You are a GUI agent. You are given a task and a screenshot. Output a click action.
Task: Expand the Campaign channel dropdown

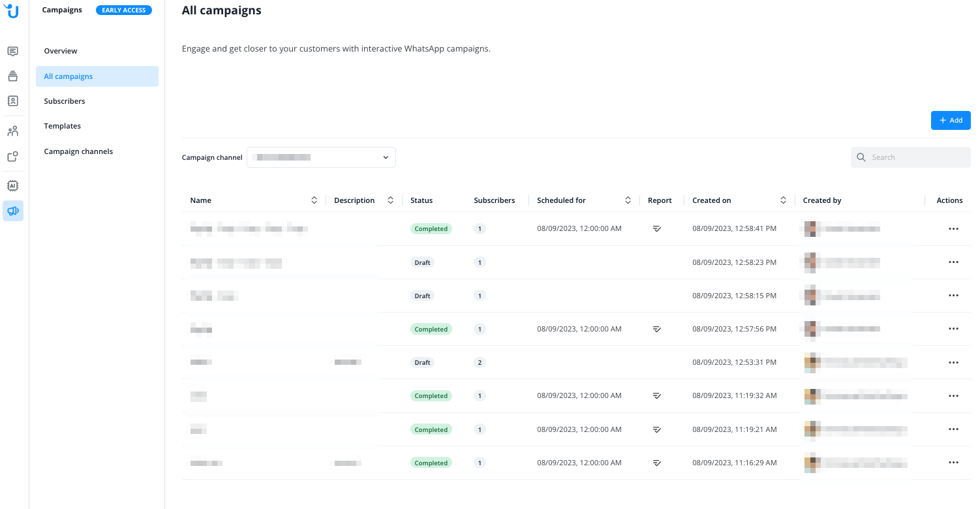coord(321,157)
